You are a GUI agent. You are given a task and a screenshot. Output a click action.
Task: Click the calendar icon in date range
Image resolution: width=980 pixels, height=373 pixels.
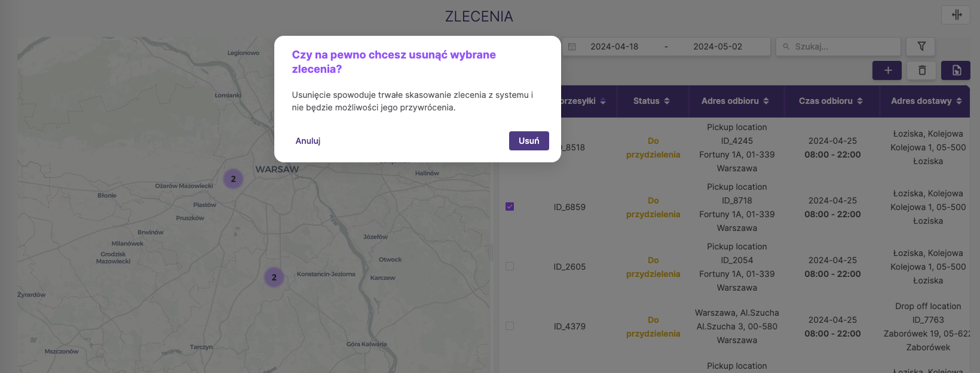(x=572, y=47)
